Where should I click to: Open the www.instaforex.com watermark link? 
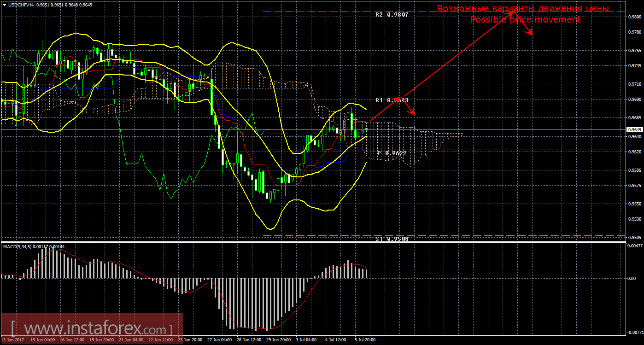pyautogui.click(x=92, y=329)
